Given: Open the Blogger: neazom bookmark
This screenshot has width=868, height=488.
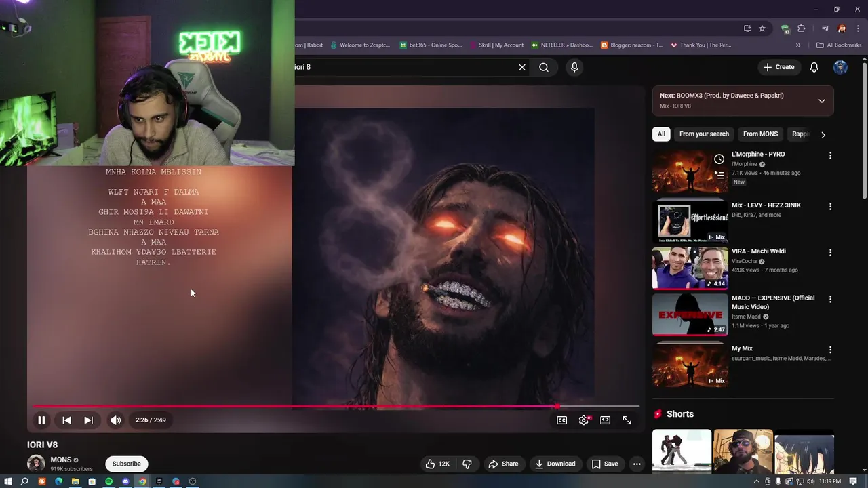Looking at the screenshot, I should pyautogui.click(x=632, y=45).
